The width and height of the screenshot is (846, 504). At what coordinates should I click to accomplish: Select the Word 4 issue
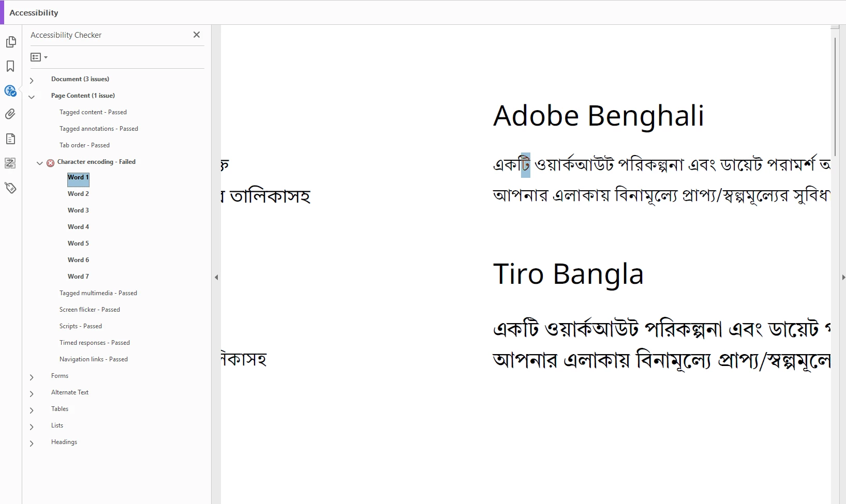coord(78,227)
